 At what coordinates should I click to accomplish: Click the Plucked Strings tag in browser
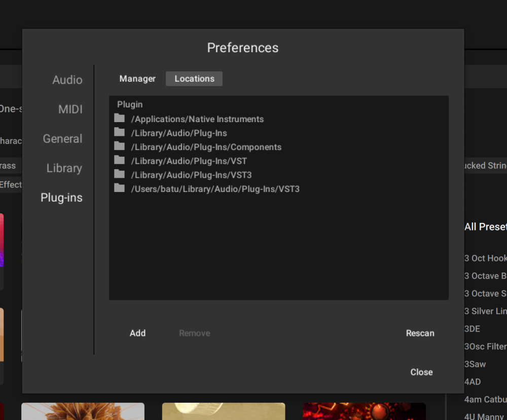click(x=486, y=165)
